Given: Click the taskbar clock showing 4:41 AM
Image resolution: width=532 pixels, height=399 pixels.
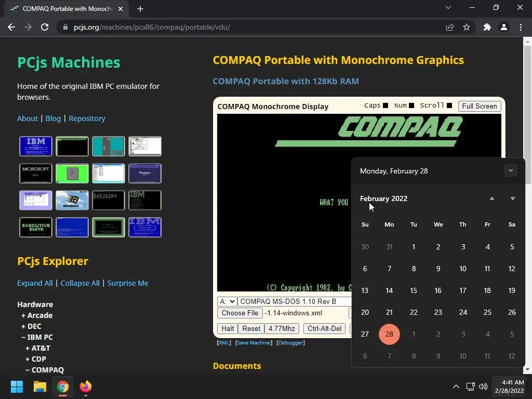Looking at the screenshot, I should coord(509,387).
